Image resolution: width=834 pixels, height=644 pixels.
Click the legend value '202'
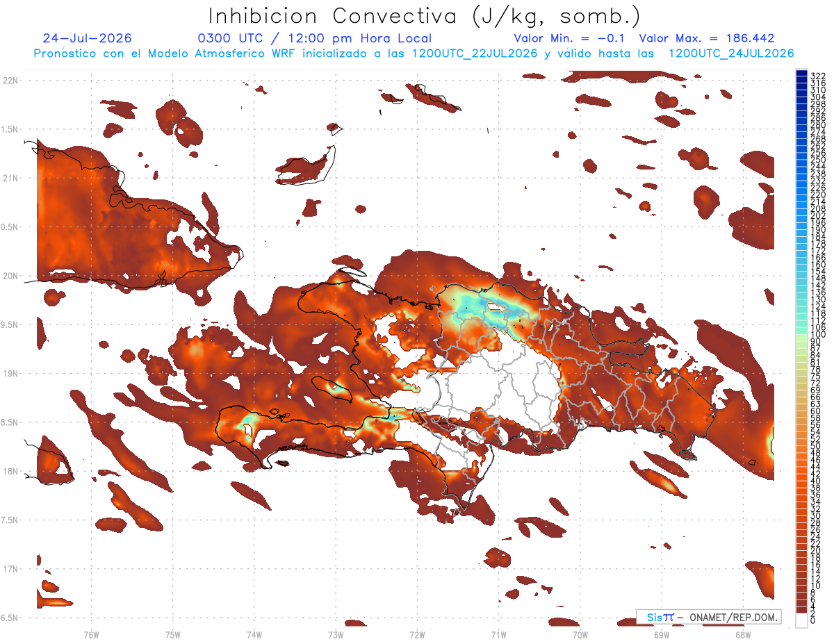pyautogui.click(x=818, y=215)
